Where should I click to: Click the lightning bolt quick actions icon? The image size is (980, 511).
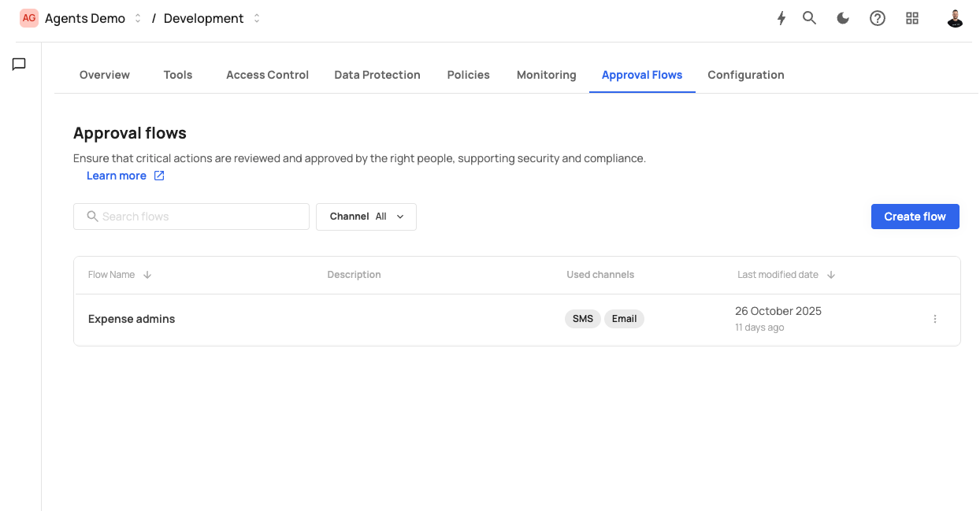pos(781,18)
